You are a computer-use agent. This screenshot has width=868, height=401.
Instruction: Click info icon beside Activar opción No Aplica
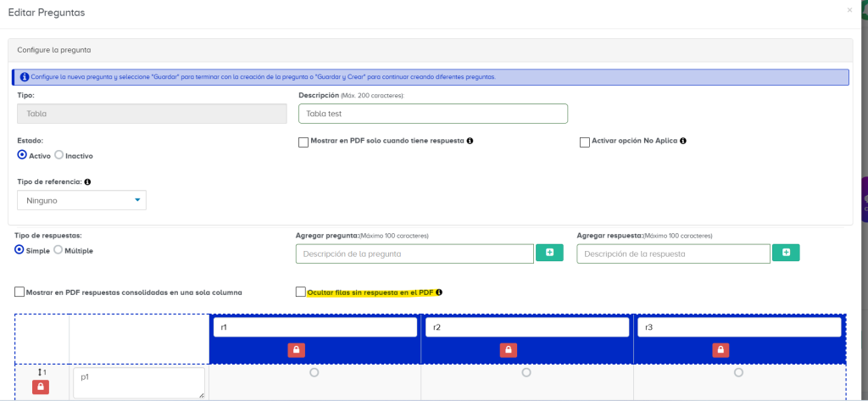coord(683,141)
